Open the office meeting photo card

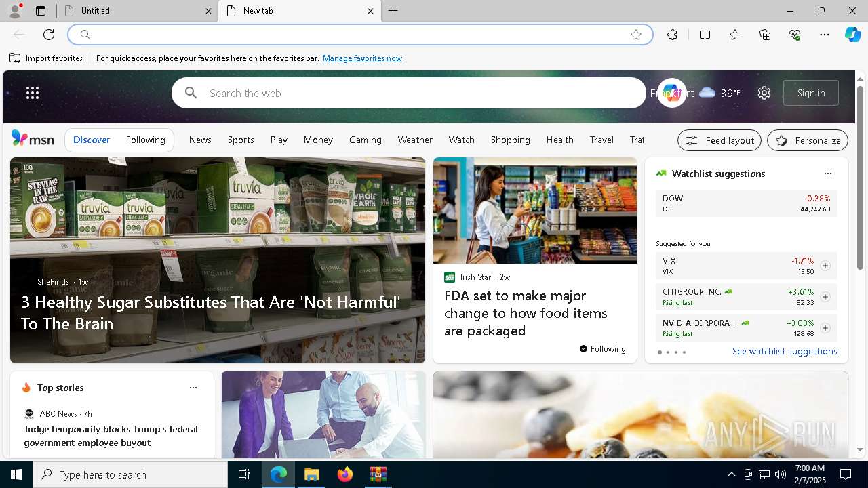tap(323, 415)
